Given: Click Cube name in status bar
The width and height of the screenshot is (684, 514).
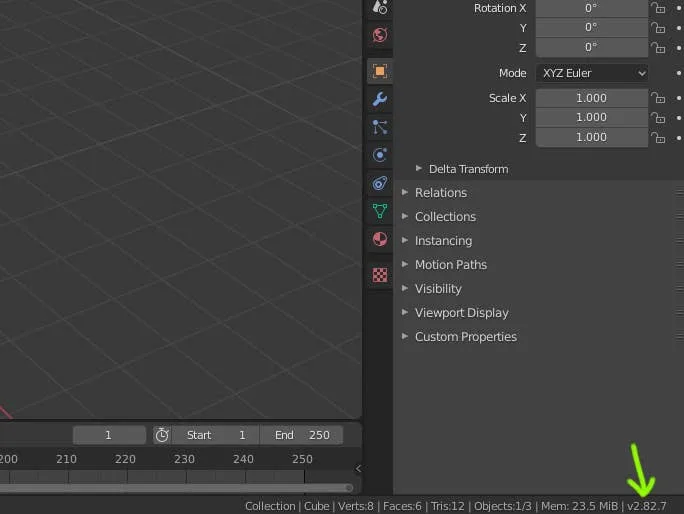Looking at the screenshot, I should 316,506.
